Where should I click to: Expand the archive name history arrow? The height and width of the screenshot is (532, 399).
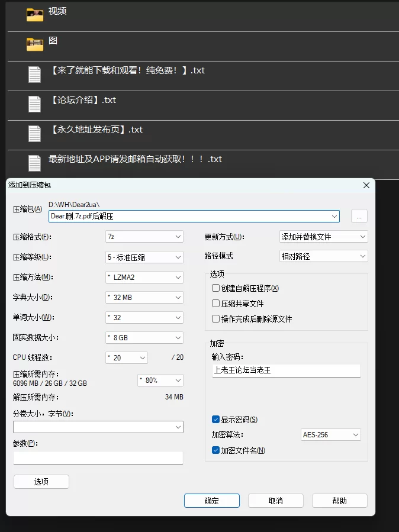coord(334,216)
